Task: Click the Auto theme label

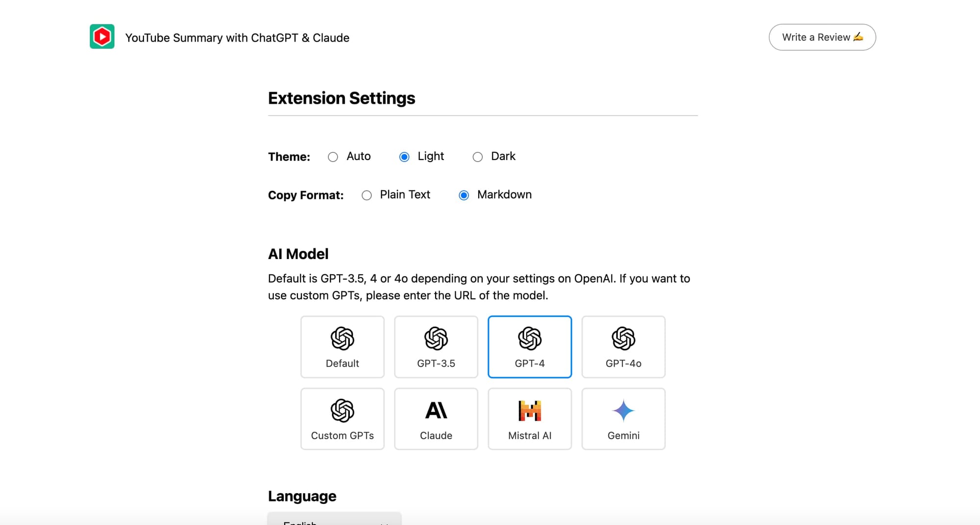Action: (x=359, y=156)
